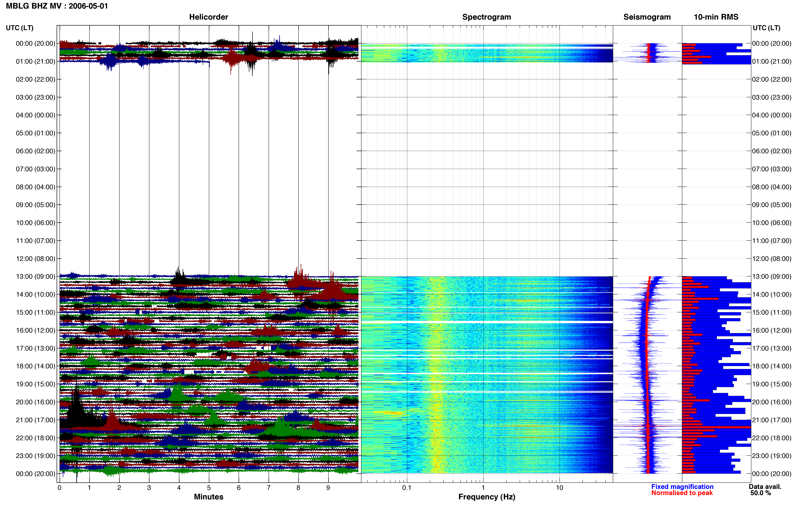Click left time label '18:00 (14:00)'

(x=36, y=366)
